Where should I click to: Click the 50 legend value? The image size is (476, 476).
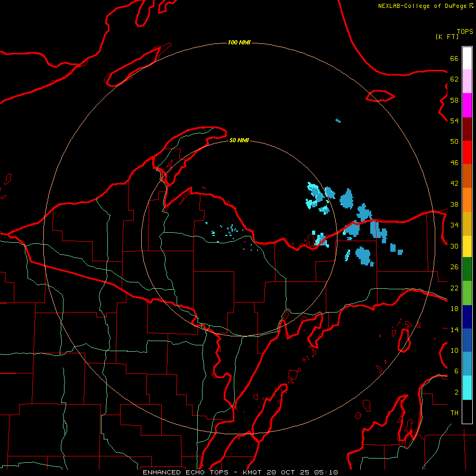tap(454, 142)
